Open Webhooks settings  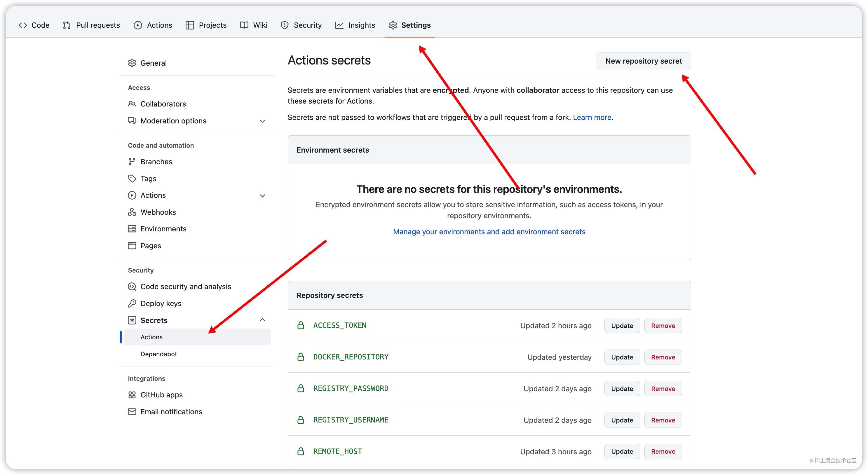click(x=197, y=212)
